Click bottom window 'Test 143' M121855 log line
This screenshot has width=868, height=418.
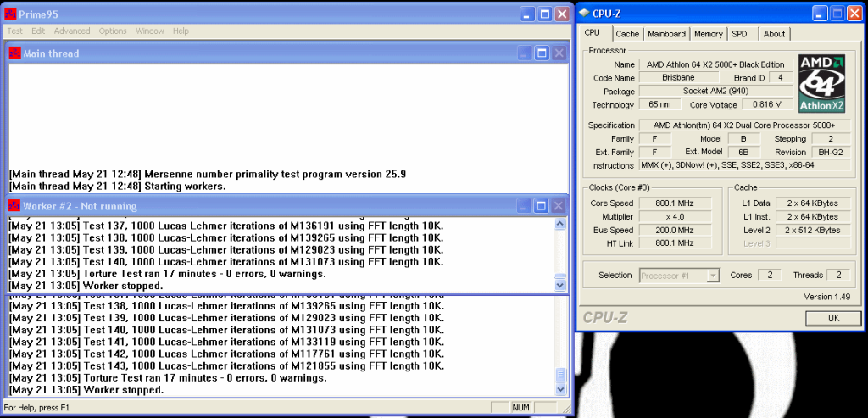point(226,366)
